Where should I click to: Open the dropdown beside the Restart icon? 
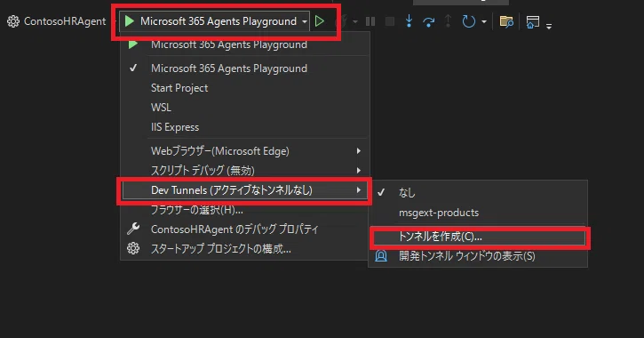(484, 21)
